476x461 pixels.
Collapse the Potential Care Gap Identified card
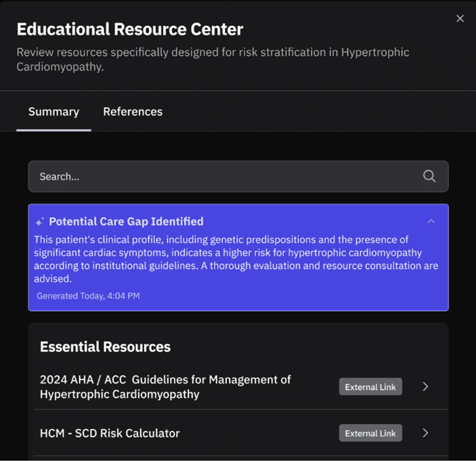[x=431, y=222]
